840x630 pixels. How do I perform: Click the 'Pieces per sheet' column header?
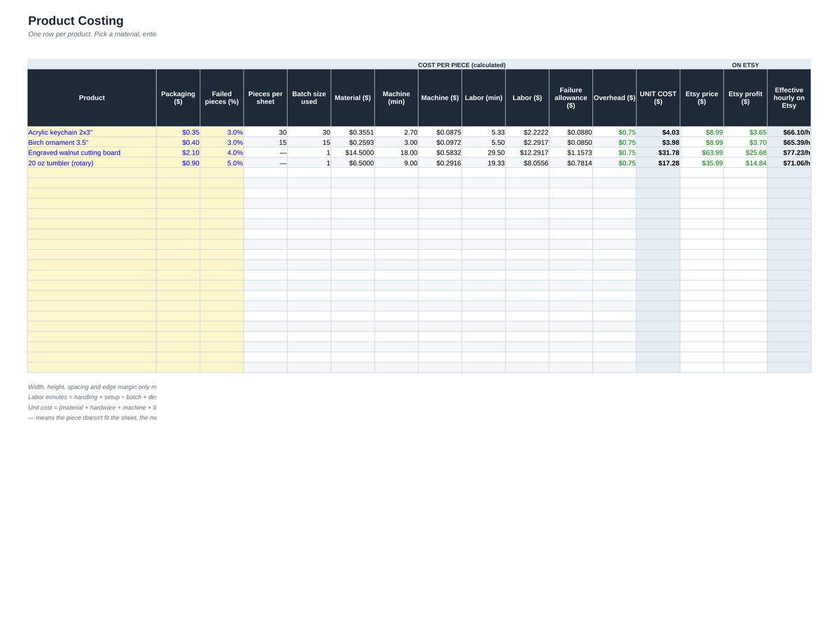pyautogui.click(x=265, y=98)
